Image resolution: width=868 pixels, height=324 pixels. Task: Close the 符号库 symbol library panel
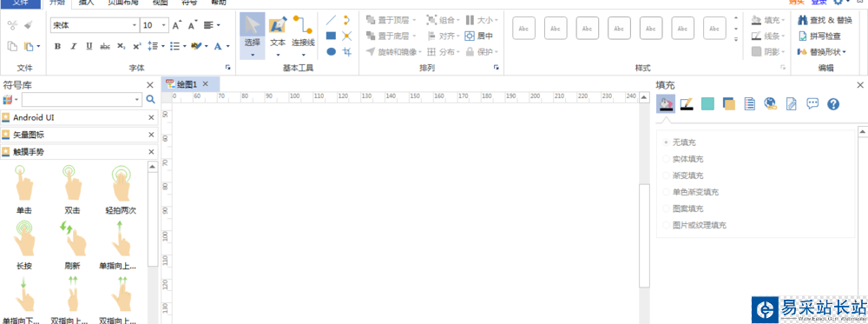point(150,85)
